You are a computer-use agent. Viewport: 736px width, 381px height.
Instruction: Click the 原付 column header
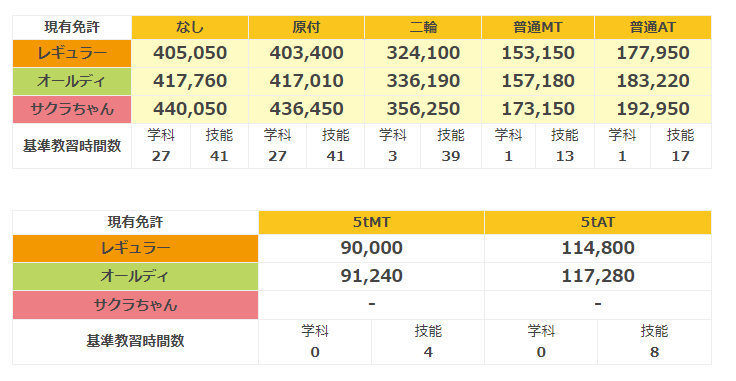click(306, 27)
